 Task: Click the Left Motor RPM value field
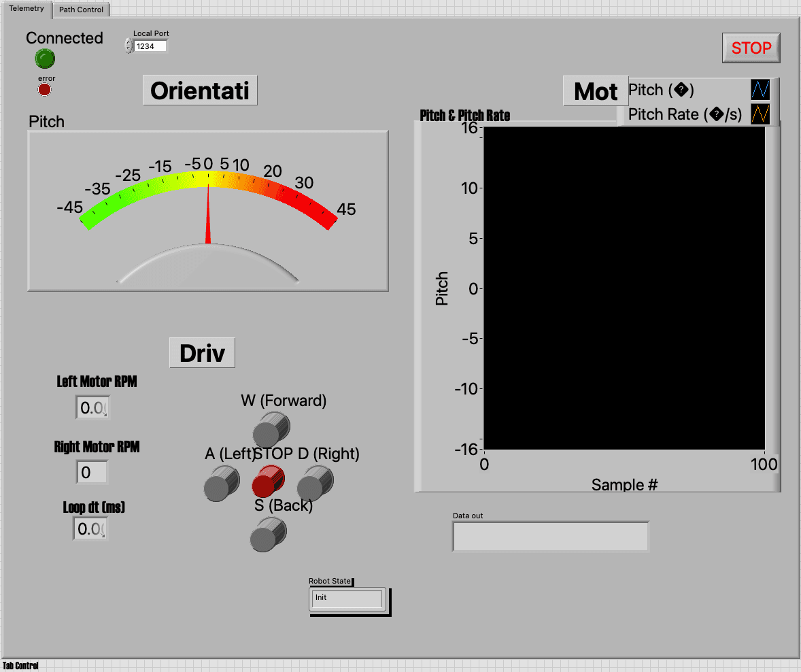pyautogui.click(x=92, y=408)
